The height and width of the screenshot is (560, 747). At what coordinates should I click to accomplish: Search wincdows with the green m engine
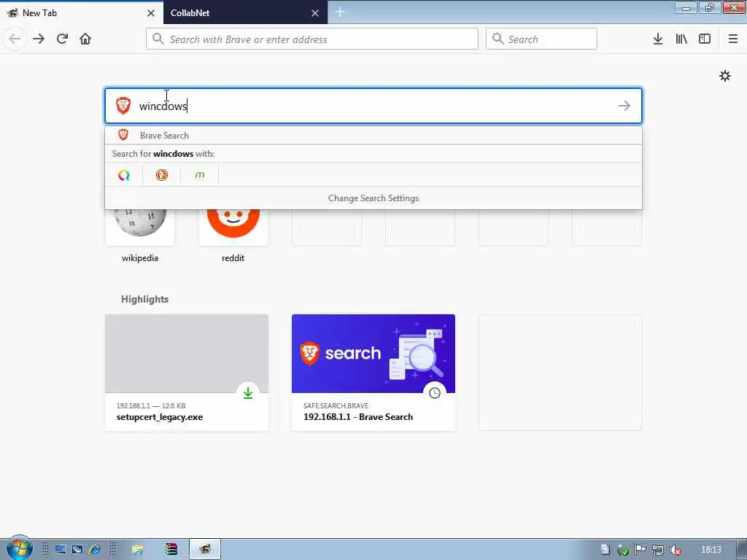[200, 175]
